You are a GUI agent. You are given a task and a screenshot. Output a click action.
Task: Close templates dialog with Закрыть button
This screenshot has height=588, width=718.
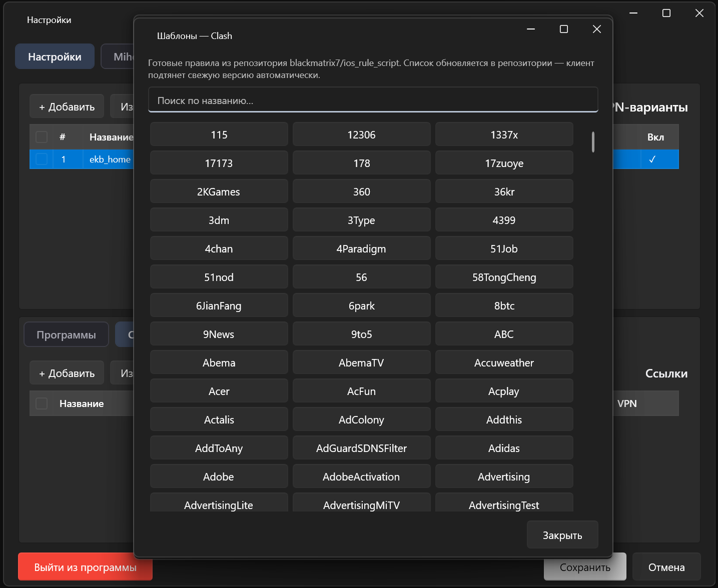click(562, 535)
